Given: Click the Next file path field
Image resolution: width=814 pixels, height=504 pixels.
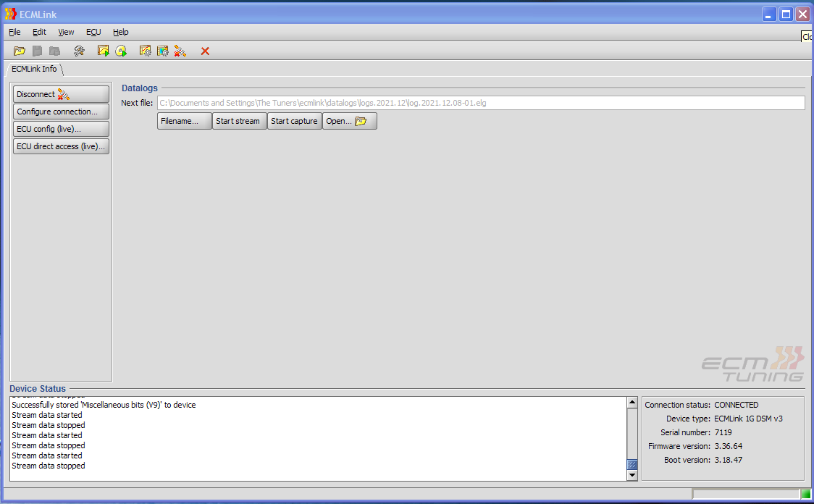Looking at the screenshot, I should [481, 103].
